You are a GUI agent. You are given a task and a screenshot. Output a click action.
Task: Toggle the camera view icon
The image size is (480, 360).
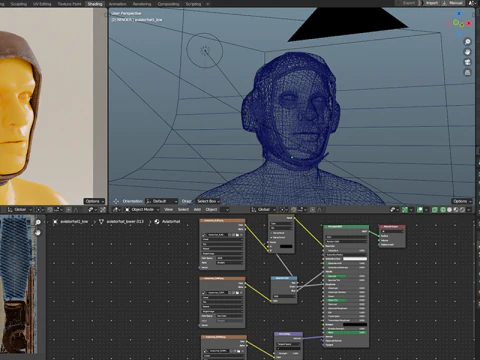click(467, 62)
